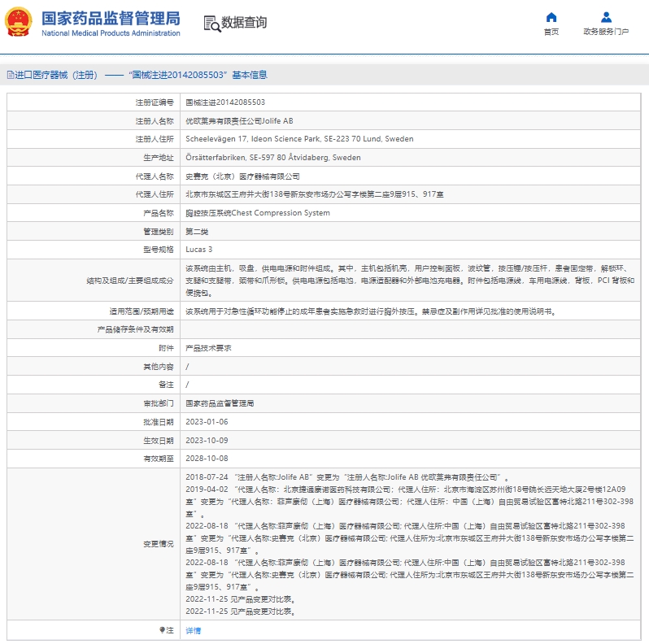
Task: Select change record dated 2019-04-02
Action: coord(409,502)
